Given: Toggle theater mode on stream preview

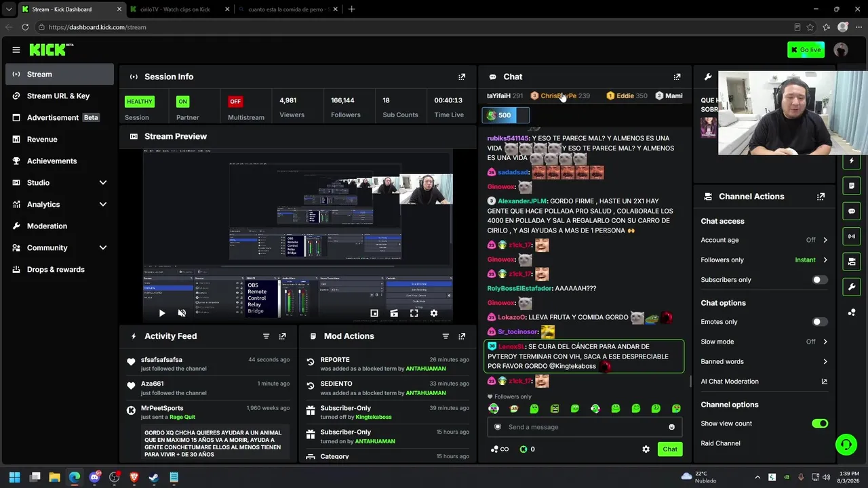Looking at the screenshot, I should click(394, 313).
